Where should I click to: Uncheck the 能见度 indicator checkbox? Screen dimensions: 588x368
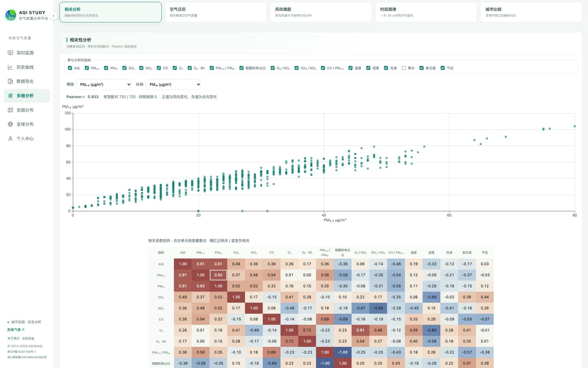click(x=422, y=68)
